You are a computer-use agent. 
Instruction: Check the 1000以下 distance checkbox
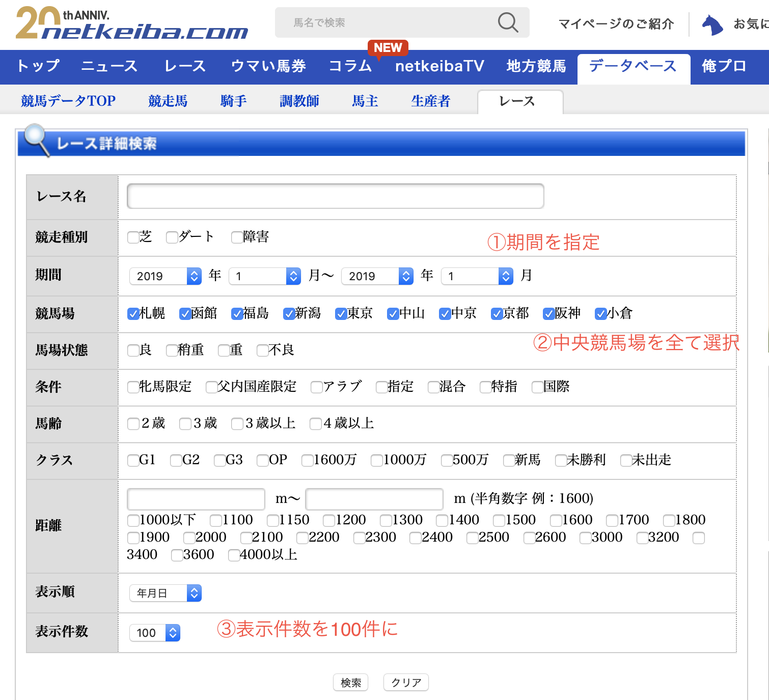pos(133,520)
